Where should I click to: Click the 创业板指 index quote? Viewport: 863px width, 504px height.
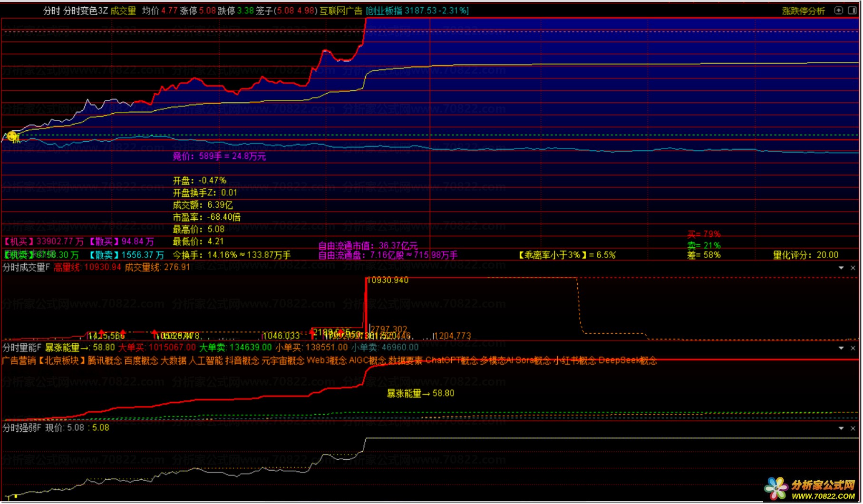point(417,10)
